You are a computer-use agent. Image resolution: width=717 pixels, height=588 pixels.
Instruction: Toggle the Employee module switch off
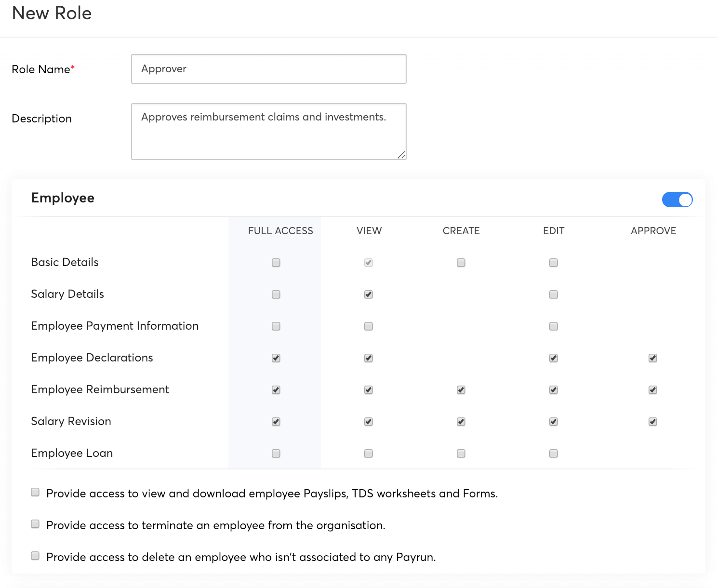pos(677,200)
